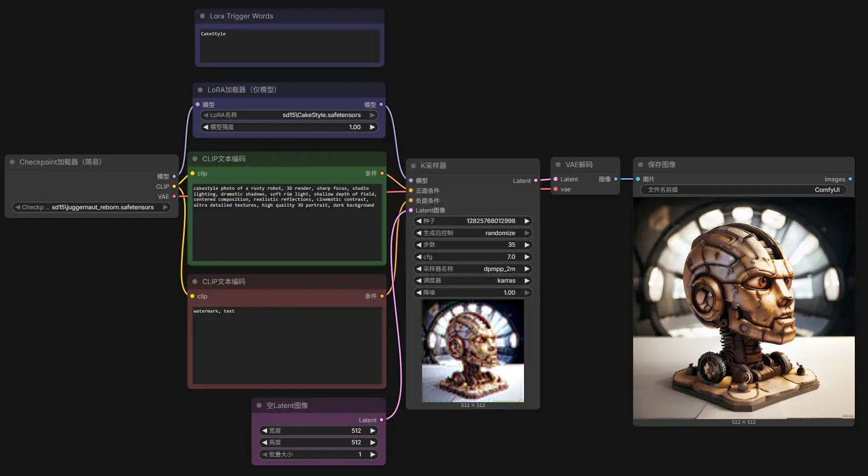Open the 生成后控制 randomize dropdown
This screenshot has height=476, width=868.
pos(473,233)
